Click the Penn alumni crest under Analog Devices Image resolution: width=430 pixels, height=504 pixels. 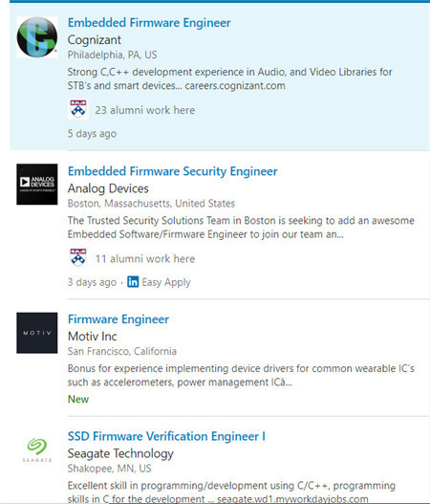pyautogui.click(x=78, y=258)
